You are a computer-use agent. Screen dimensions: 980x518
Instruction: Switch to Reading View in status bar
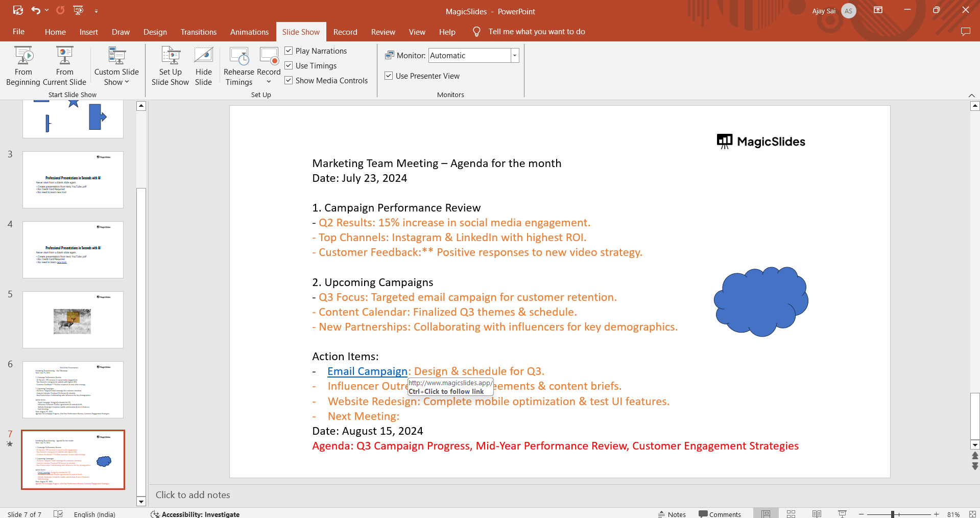(817, 514)
